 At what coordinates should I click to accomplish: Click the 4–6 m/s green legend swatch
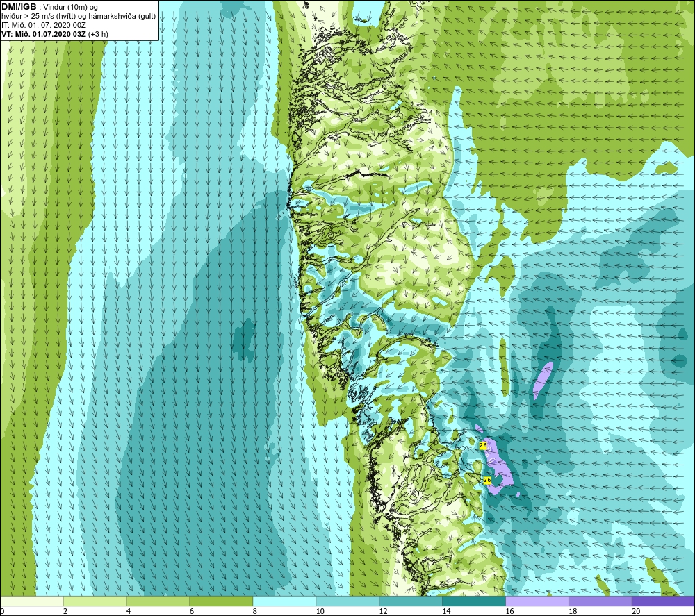point(158,601)
